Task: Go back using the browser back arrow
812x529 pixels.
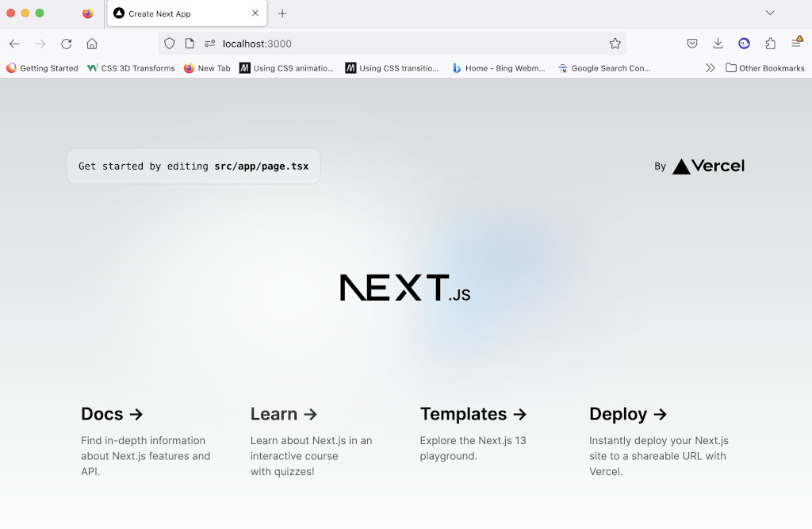Action: coord(14,44)
